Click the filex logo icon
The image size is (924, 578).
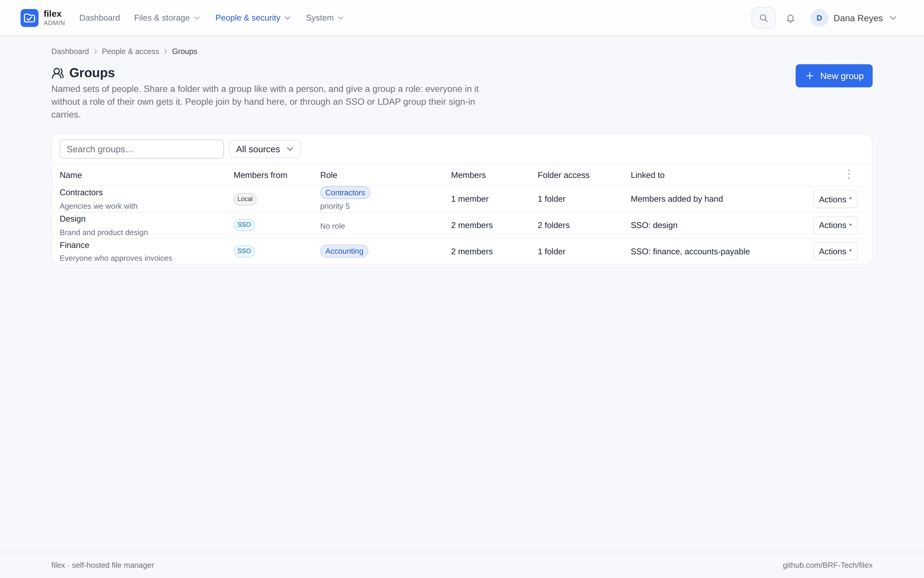[30, 18]
